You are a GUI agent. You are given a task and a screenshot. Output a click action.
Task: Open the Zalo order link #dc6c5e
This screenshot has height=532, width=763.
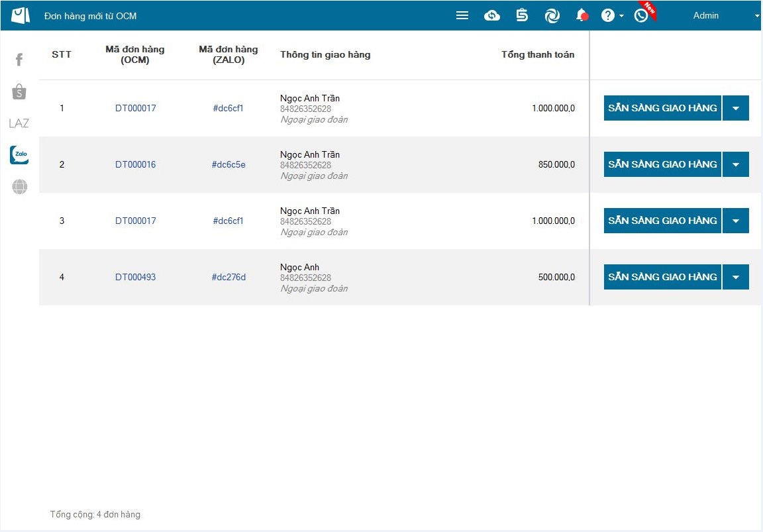(229, 164)
